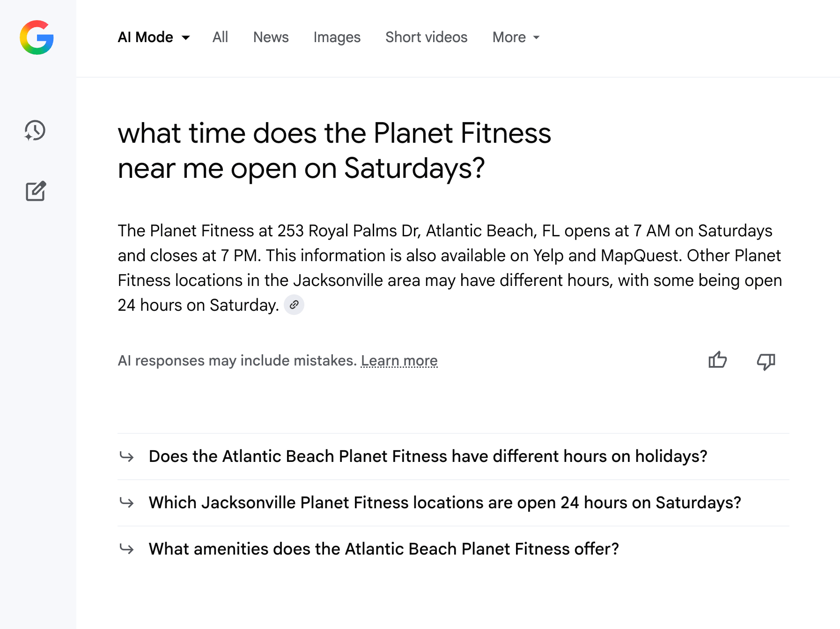Open the More search filters dropdown
The image size is (840, 629).
[x=516, y=37]
